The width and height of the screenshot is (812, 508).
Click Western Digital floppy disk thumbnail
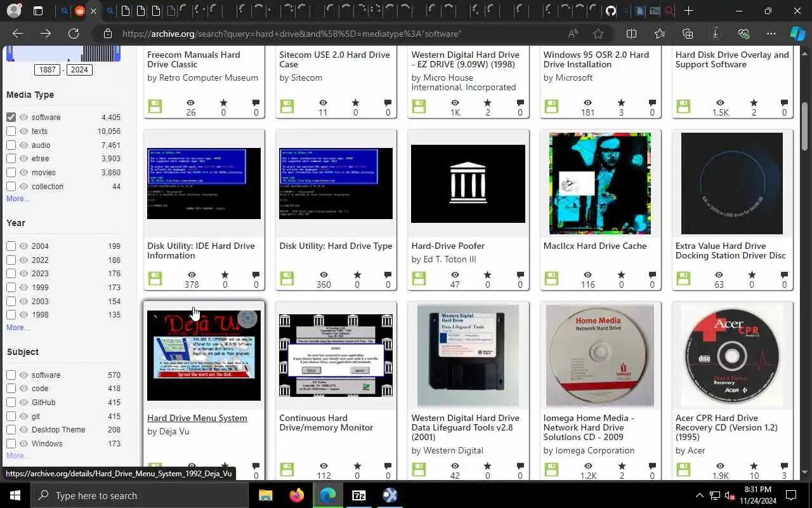[x=468, y=355]
